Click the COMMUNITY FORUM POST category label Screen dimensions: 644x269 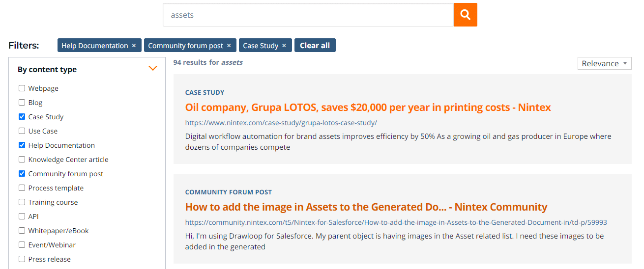pyautogui.click(x=228, y=192)
